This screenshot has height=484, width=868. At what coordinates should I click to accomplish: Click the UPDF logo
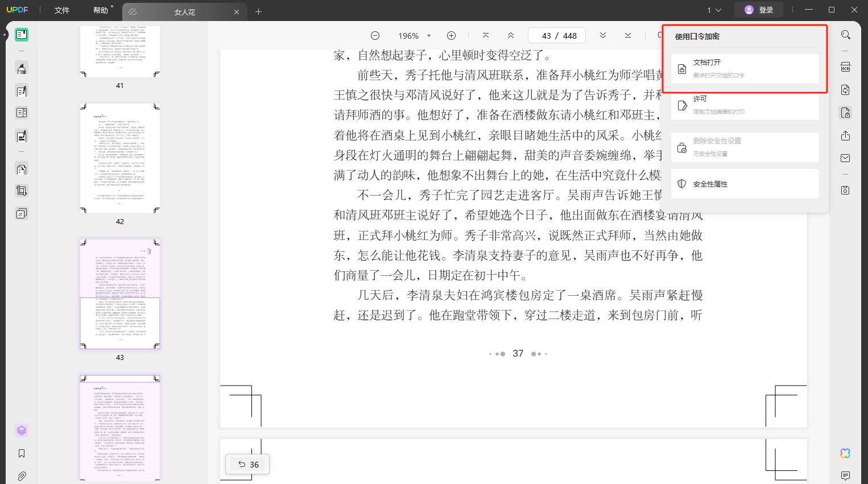click(x=17, y=10)
